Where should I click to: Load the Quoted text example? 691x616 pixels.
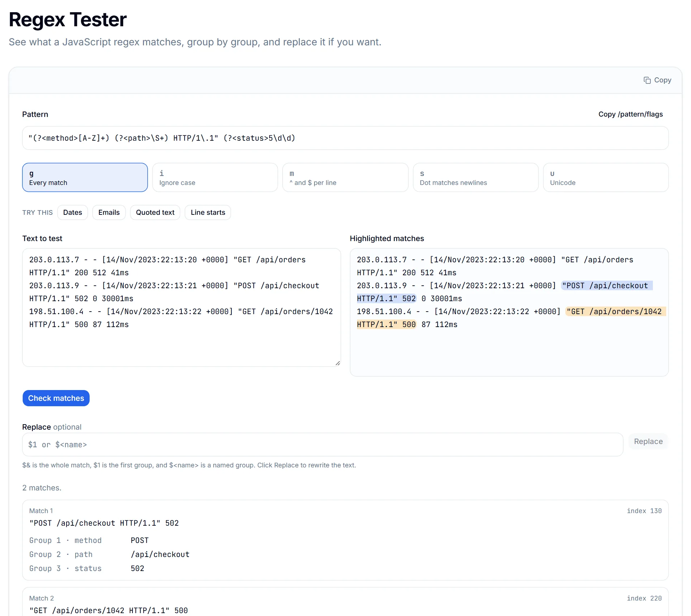click(155, 213)
